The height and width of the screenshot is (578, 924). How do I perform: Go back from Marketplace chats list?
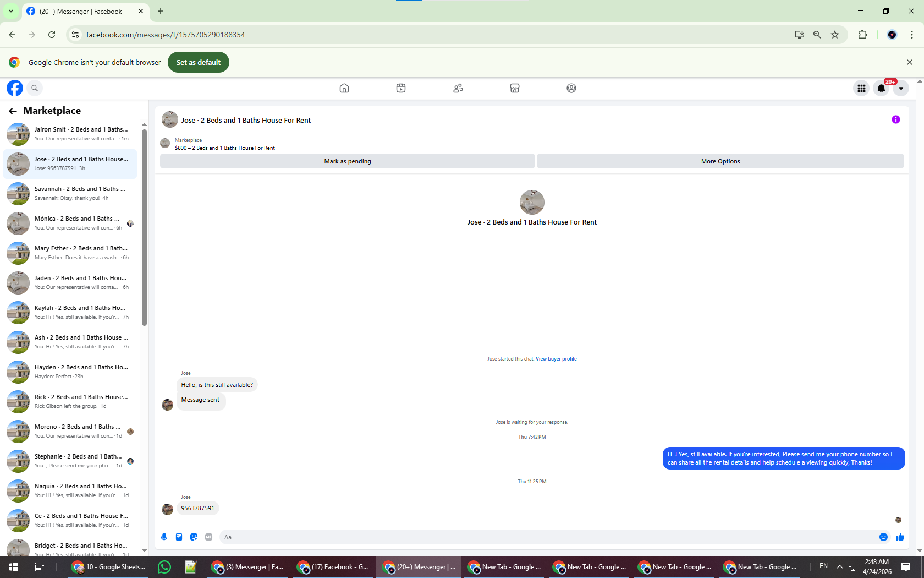tap(13, 111)
